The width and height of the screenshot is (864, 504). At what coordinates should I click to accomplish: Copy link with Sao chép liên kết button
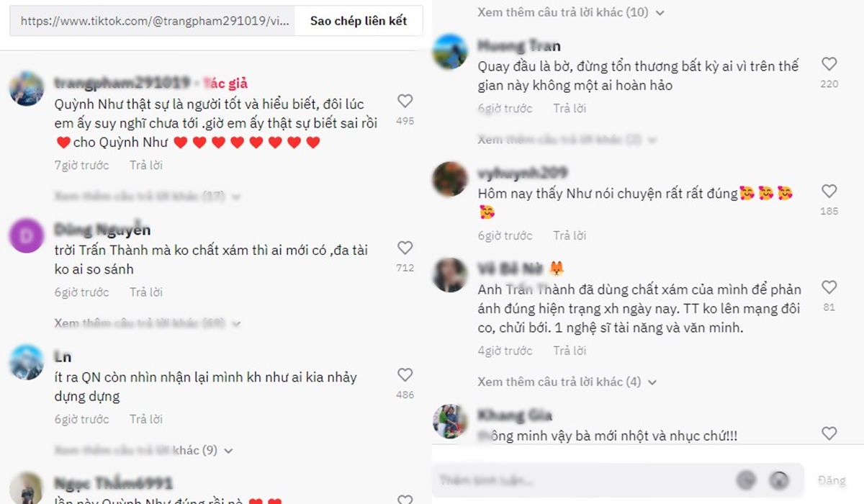coord(359,21)
